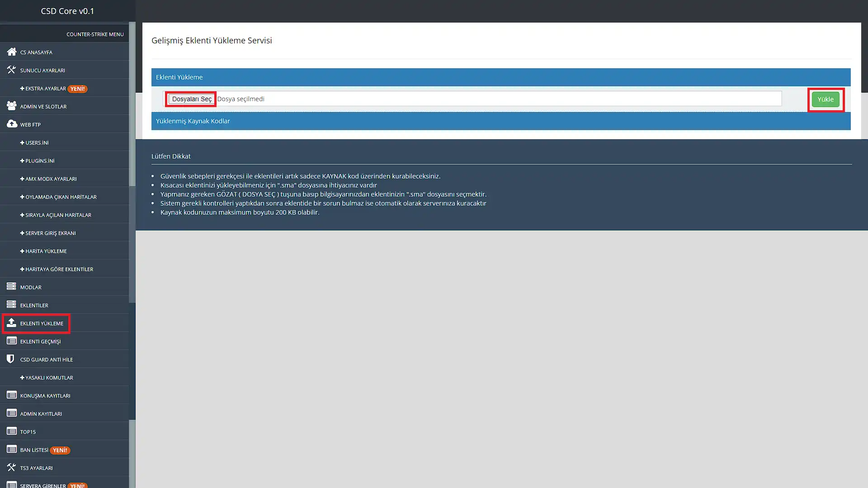Click the Konuşma Kayıtları list icon
The image size is (868, 488).
tap(12, 395)
